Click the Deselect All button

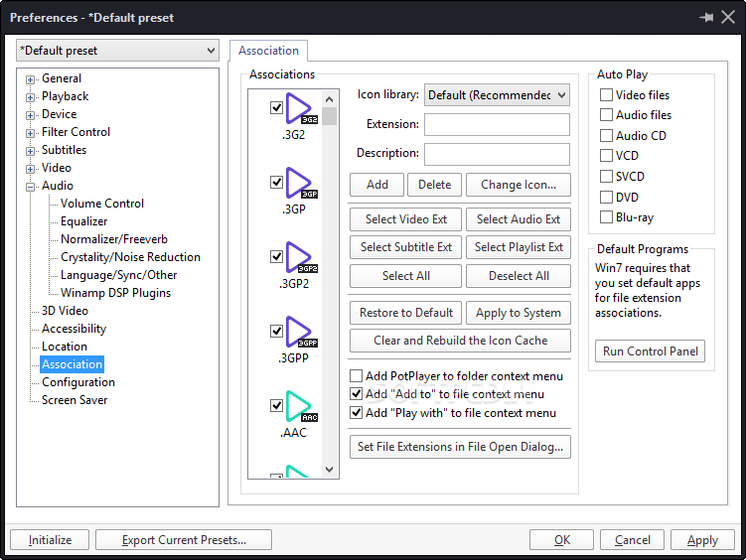(x=519, y=276)
